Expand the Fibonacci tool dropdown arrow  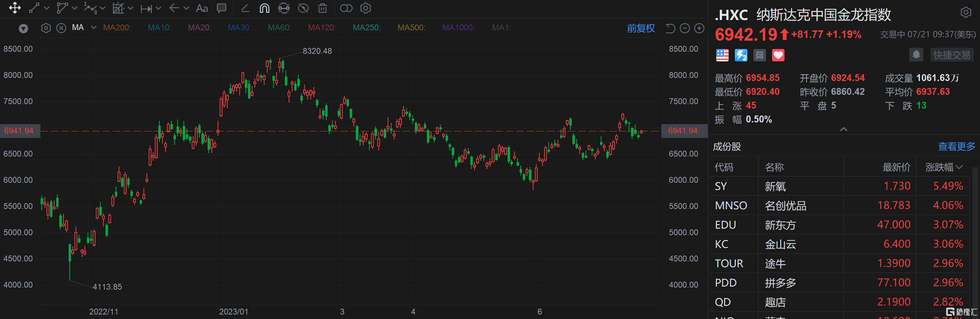click(x=130, y=8)
